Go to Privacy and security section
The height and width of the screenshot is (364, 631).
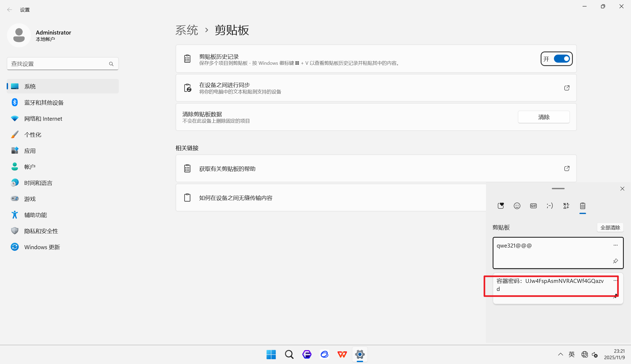[41, 231]
